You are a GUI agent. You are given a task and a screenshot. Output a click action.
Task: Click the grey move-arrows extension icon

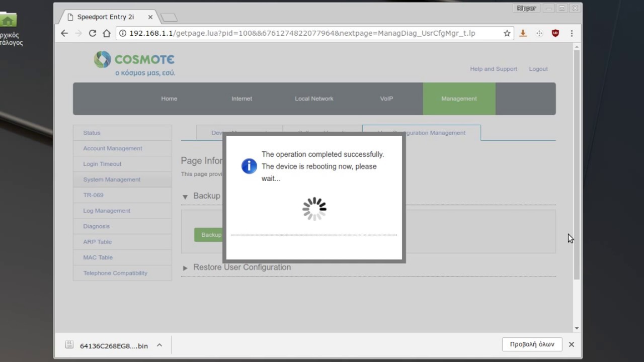pyautogui.click(x=539, y=33)
